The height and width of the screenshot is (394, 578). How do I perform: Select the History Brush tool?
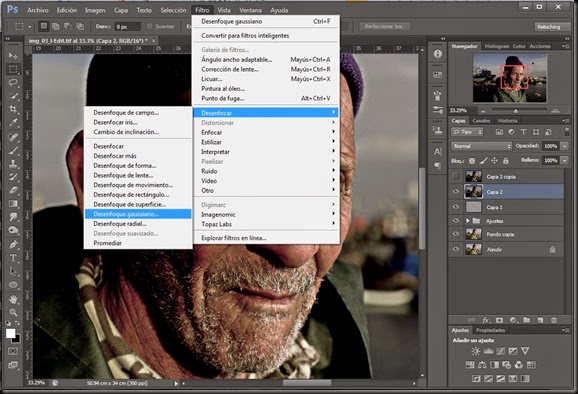click(x=13, y=177)
